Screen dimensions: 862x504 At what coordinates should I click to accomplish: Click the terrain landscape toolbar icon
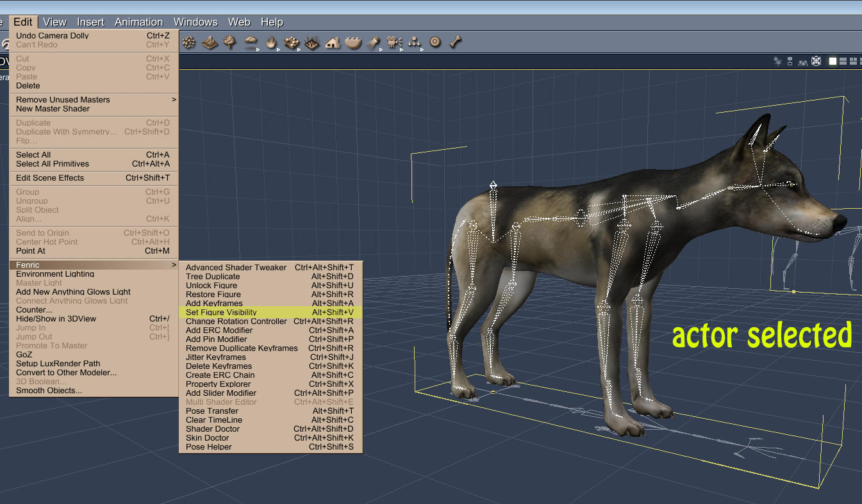tap(210, 43)
